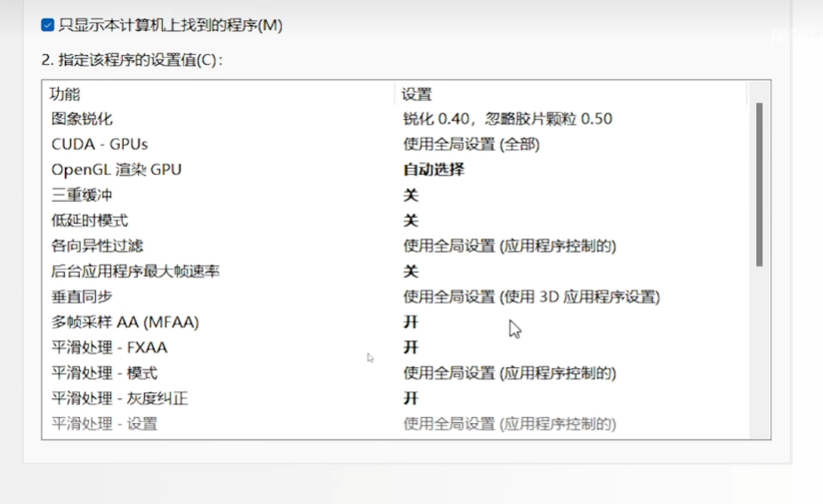This screenshot has height=504, width=823.
Task: Open 平滑处理 - 模式 setting value
Action: pos(510,372)
